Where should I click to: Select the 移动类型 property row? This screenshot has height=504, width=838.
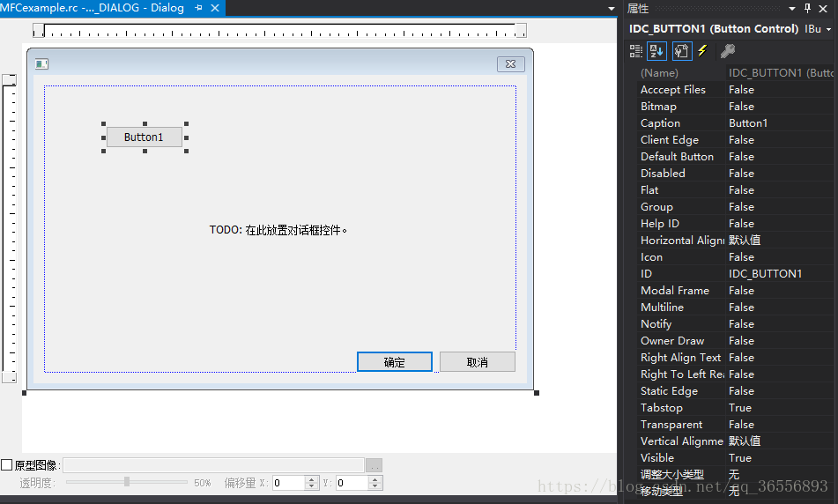coord(733,491)
